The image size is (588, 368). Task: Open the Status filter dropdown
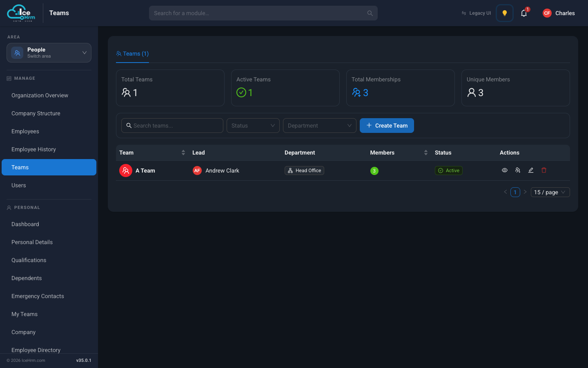pos(253,126)
